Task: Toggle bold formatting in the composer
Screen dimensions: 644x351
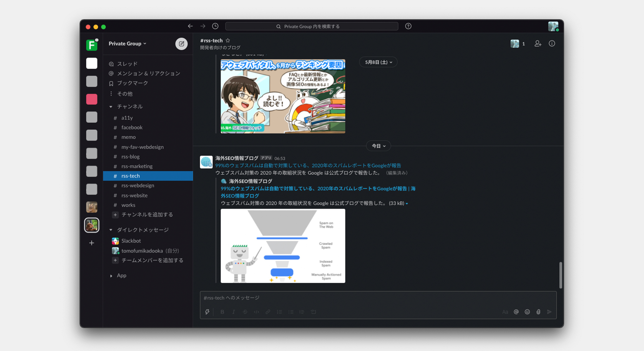Action: tap(222, 312)
